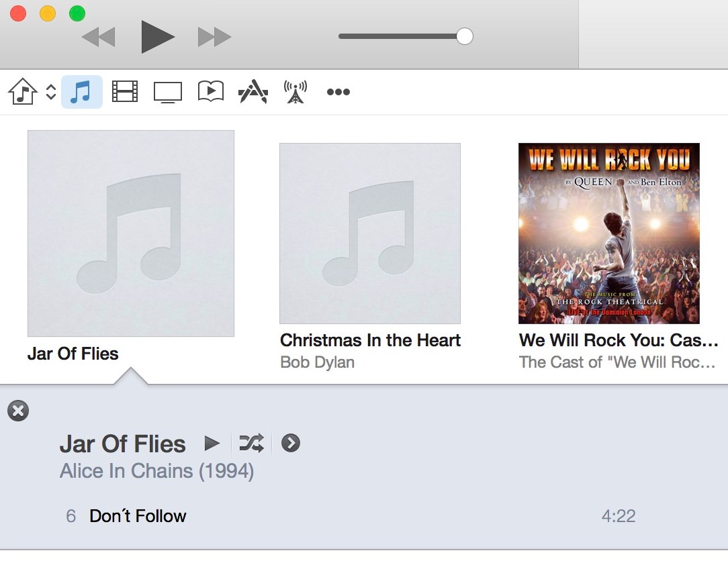
Task: Click the volume slider knob
Action: (x=464, y=36)
